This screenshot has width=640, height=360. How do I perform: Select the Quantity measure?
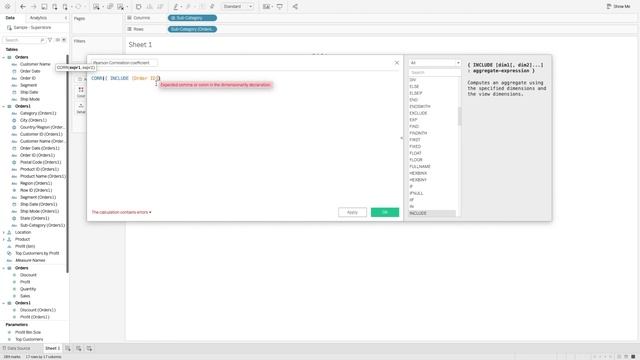click(28, 289)
